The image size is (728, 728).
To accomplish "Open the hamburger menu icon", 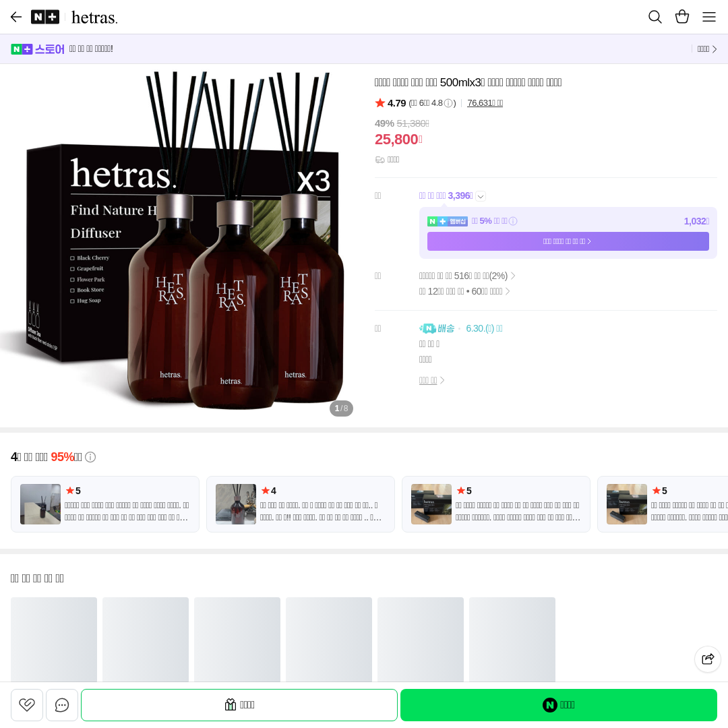I will pos(708,17).
